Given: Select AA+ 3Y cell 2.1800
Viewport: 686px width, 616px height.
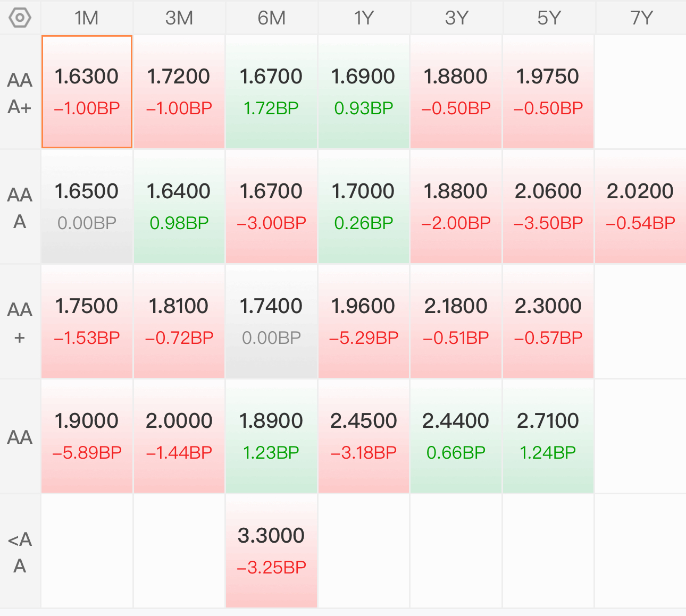Looking at the screenshot, I should (456, 322).
